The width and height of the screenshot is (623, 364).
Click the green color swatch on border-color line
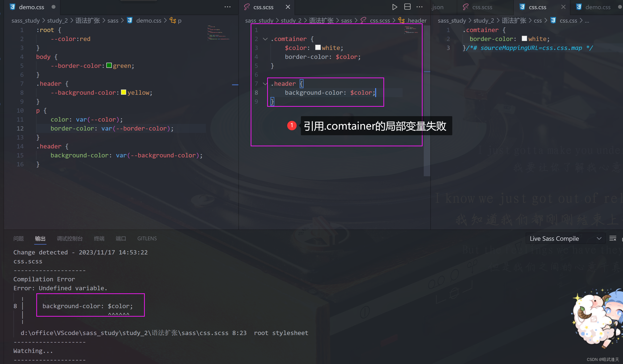109,65
